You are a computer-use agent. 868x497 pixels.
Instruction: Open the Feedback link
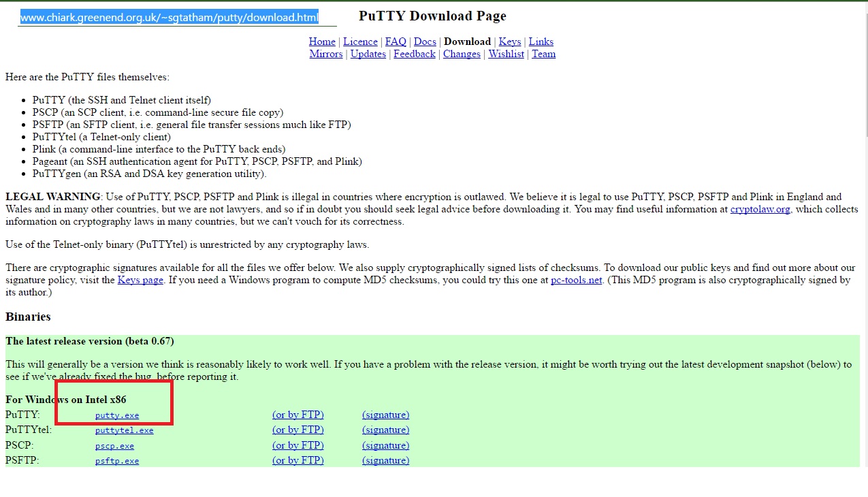point(415,54)
